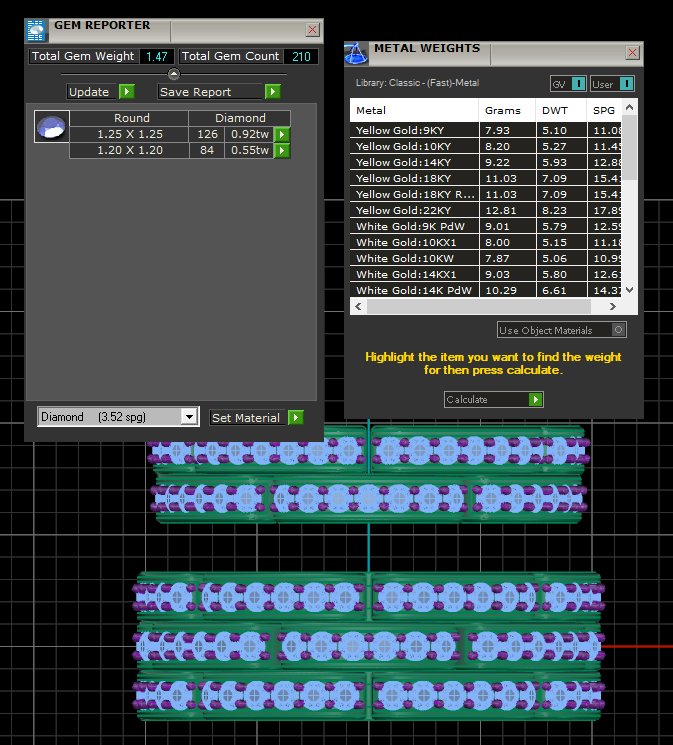Select the White Gold:10KX1 row
The width and height of the screenshot is (673, 745).
(x=486, y=242)
